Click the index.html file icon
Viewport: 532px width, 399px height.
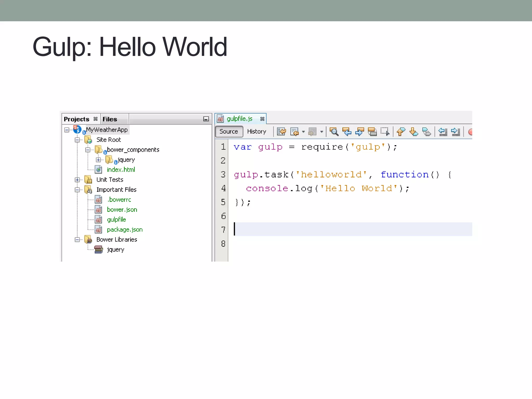(98, 170)
